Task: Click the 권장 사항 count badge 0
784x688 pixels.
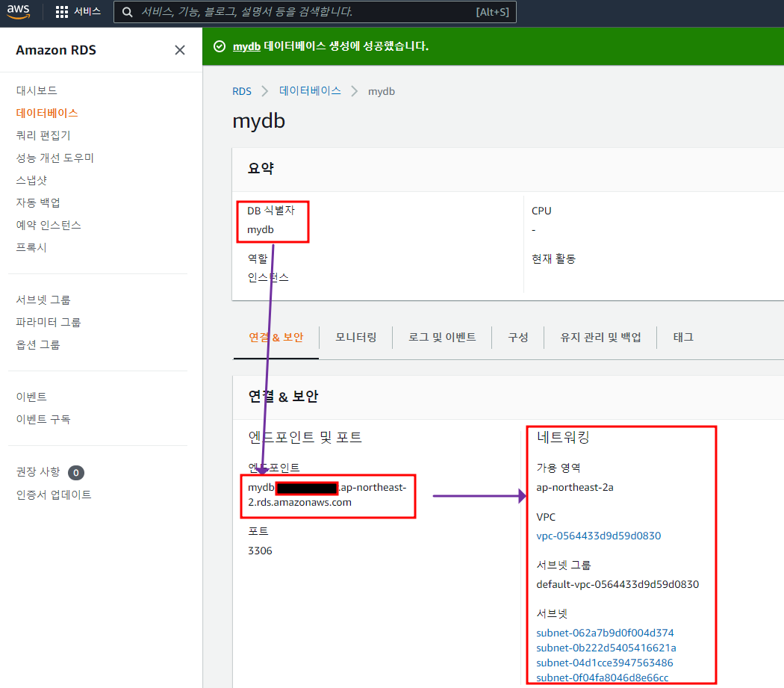Action: (76, 473)
